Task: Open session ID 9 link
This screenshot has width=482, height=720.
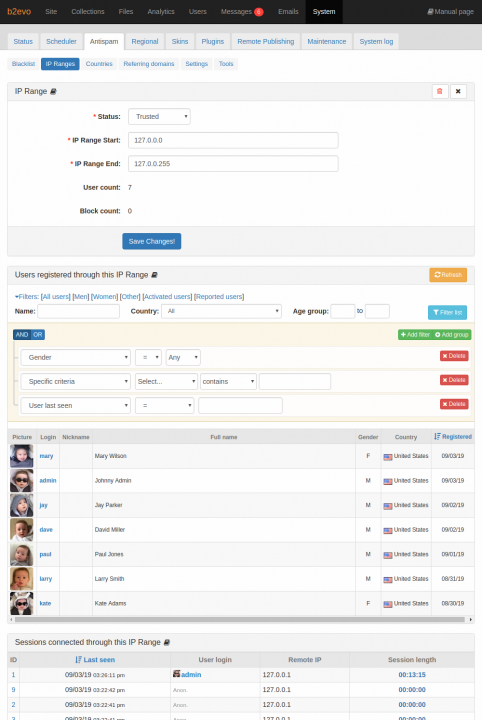Action: (x=13, y=690)
